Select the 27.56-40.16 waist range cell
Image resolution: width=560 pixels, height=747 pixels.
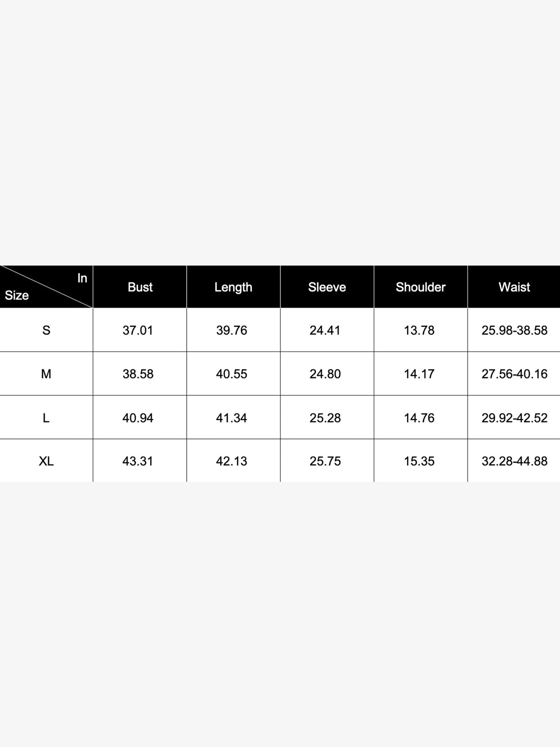pyautogui.click(x=514, y=373)
